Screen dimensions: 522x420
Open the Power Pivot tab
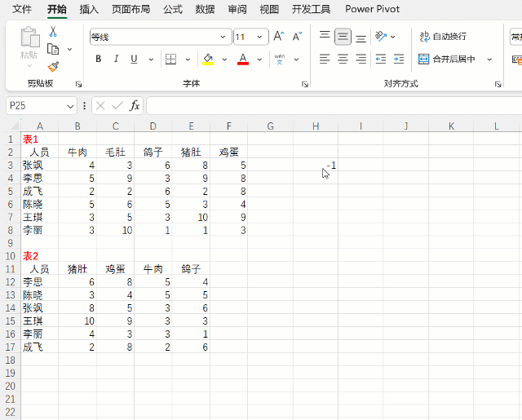pos(372,9)
